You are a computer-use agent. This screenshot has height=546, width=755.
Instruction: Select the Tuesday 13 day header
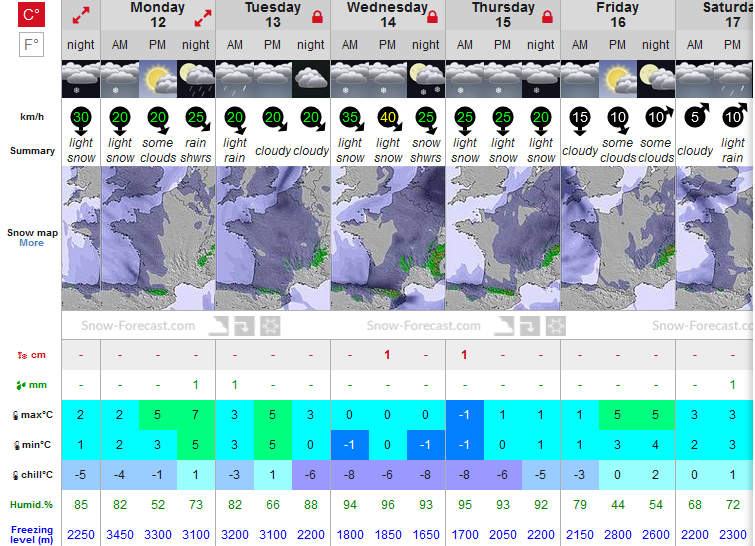pyautogui.click(x=273, y=15)
